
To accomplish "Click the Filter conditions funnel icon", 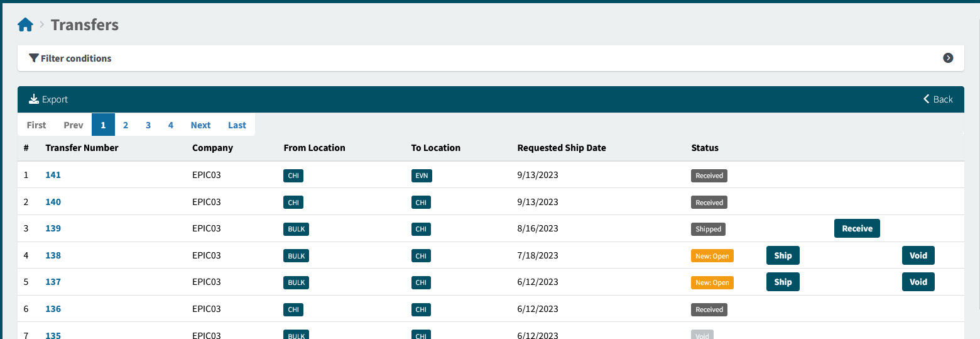I will coord(34,58).
